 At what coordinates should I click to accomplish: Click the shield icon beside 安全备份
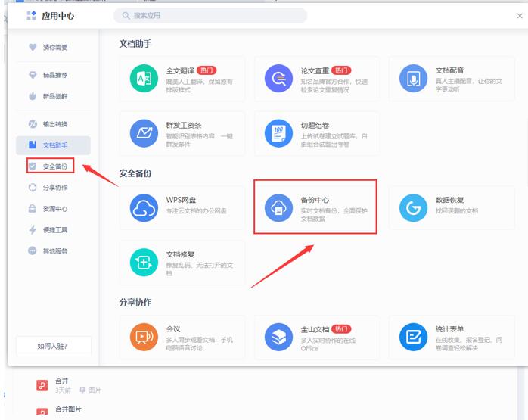(x=33, y=166)
